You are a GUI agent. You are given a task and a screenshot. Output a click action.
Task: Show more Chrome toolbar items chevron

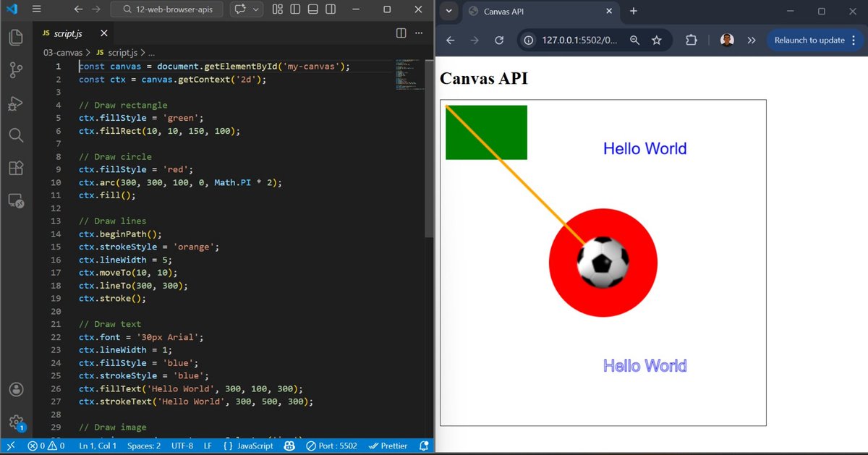tap(752, 41)
